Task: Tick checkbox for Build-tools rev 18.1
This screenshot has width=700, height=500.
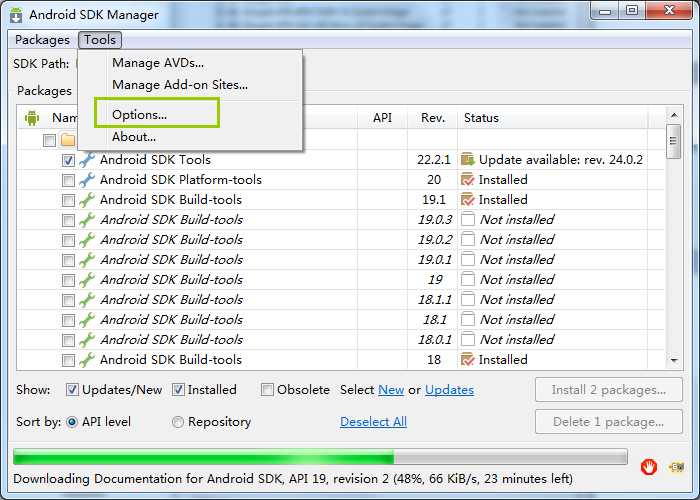Action: click(x=68, y=321)
